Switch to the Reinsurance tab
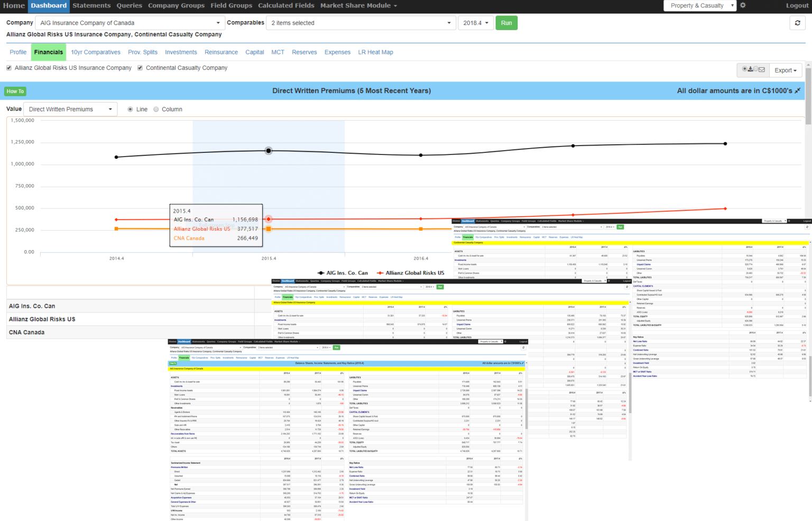Screen dimensions: 812x521 tap(221, 52)
